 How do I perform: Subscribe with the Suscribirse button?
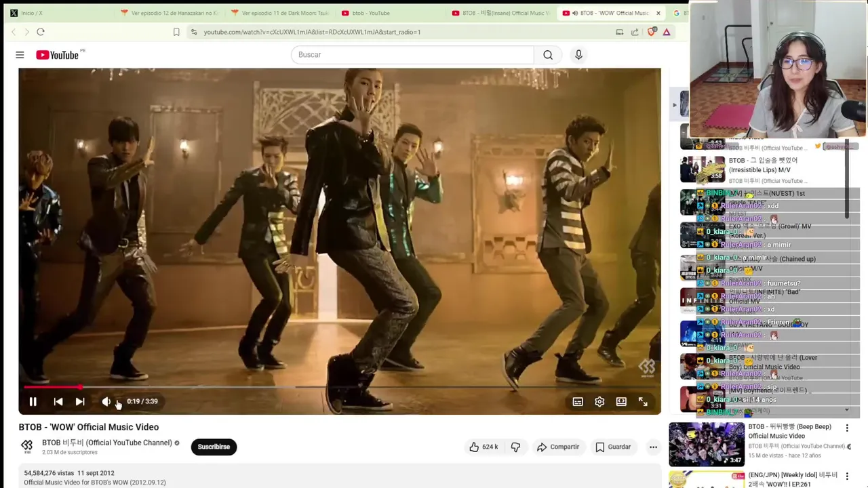pos(214,447)
